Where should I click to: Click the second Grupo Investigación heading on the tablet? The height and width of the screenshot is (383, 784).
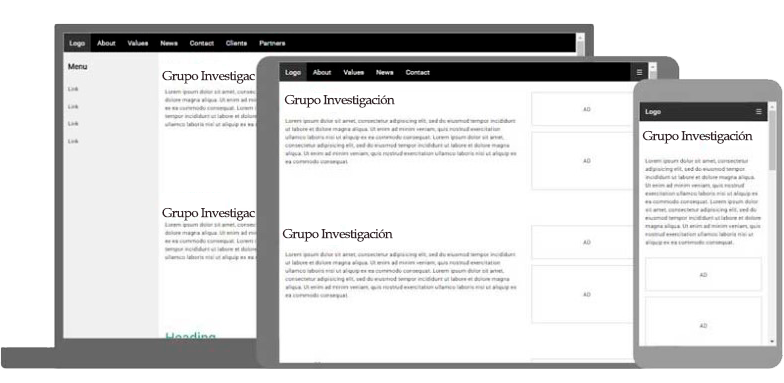coord(338,234)
